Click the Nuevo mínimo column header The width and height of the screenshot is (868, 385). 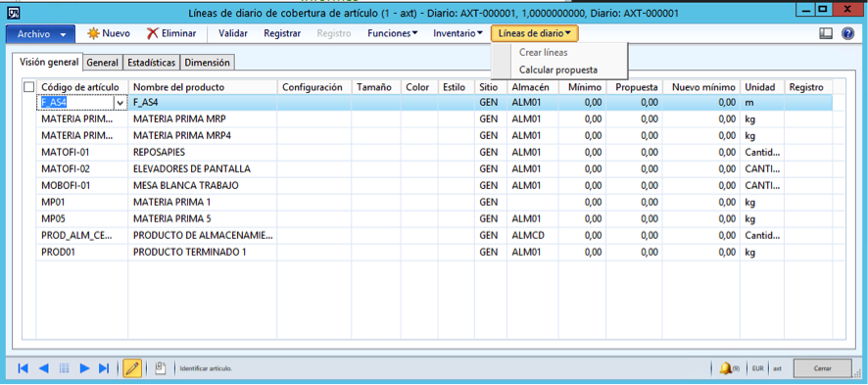point(701,87)
